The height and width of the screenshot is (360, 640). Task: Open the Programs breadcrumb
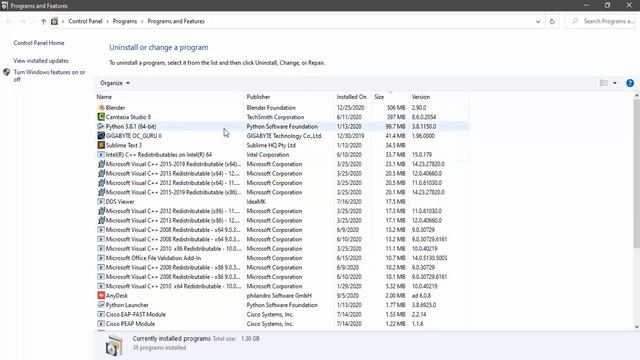(x=125, y=21)
